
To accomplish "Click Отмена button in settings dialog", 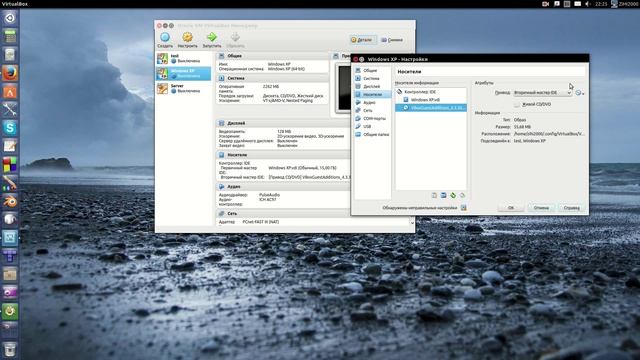I will point(541,208).
